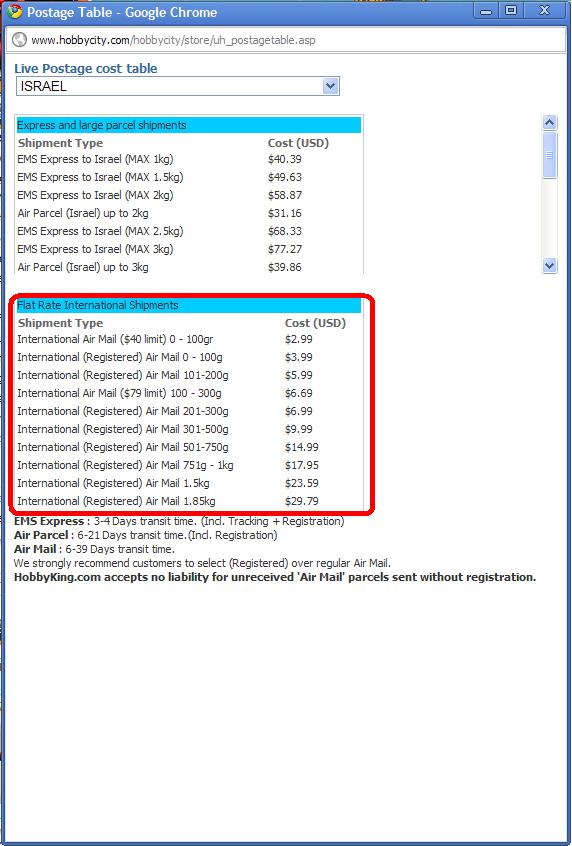This screenshot has height=846, width=572.
Task: Open the ISRAEL country dropdown
Action: 178,86
